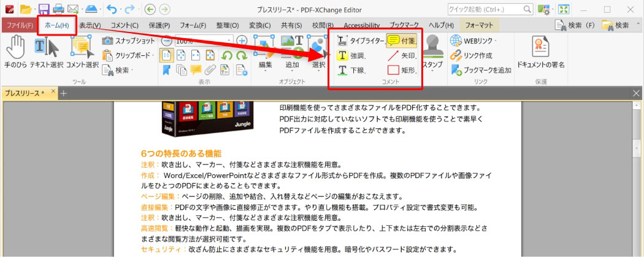644x257 pixels.
Task: Toggle Actual Size (1:1) view
Action: pyautogui.click(x=166, y=55)
